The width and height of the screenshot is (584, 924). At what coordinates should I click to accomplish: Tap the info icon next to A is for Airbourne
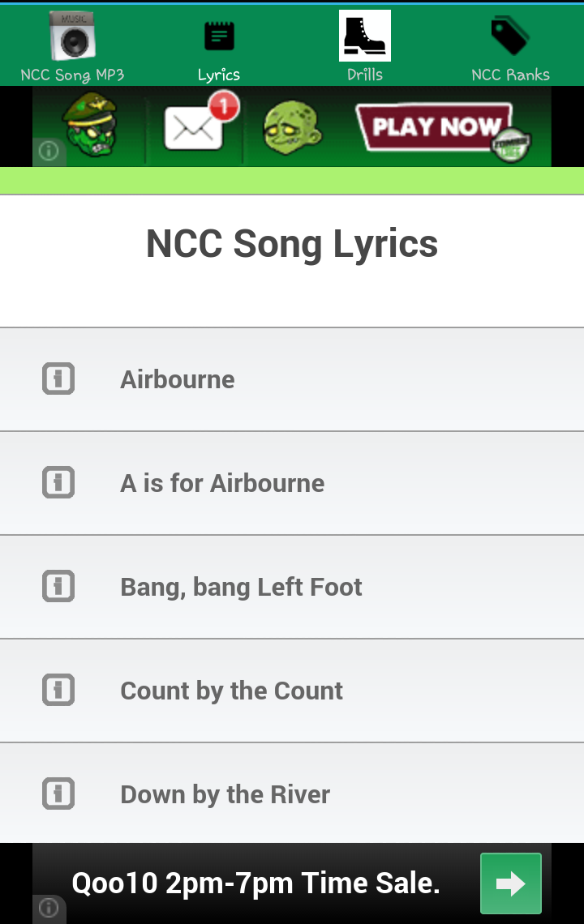58,482
